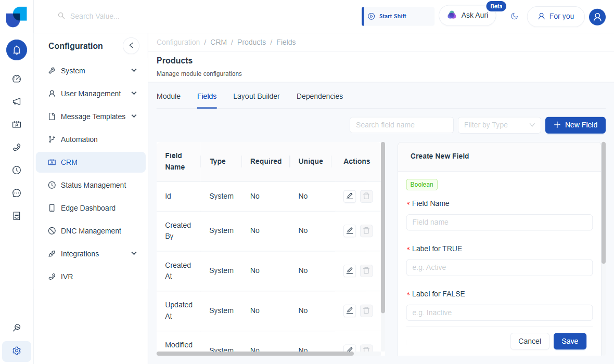Toggle dark mode moon icon
614x364 pixels.
tap(515, 16)
